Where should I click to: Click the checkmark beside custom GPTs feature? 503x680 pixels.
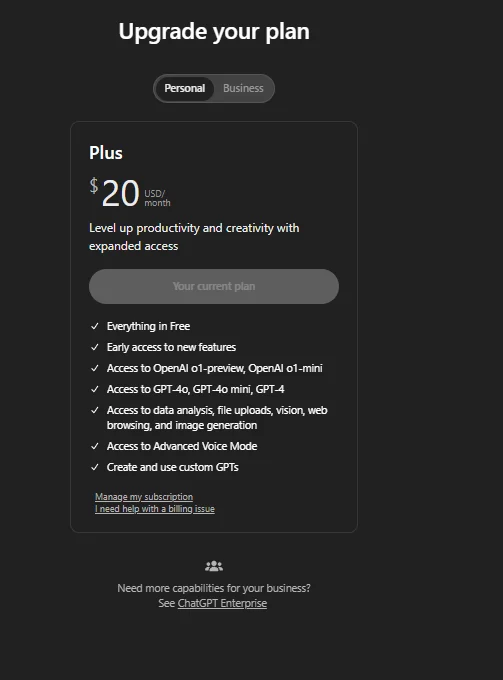pyautogui.click(x=95, y=467)
